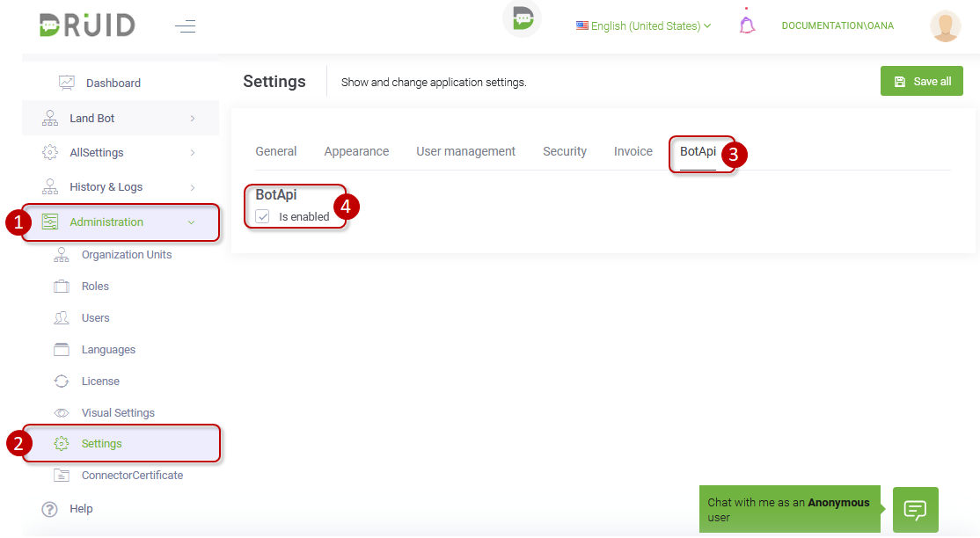Switch to the Appearance tab
The image size is (980, 538).
tap(356, 151)
